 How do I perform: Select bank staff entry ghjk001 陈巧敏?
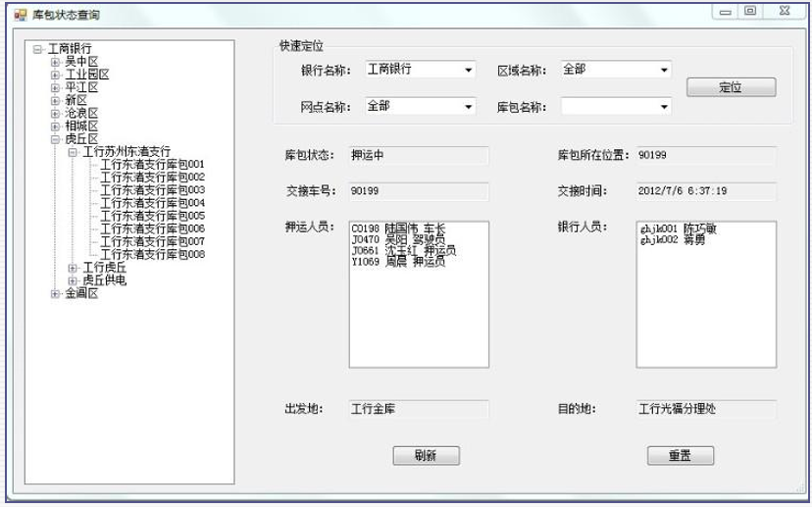coord(678,228)
